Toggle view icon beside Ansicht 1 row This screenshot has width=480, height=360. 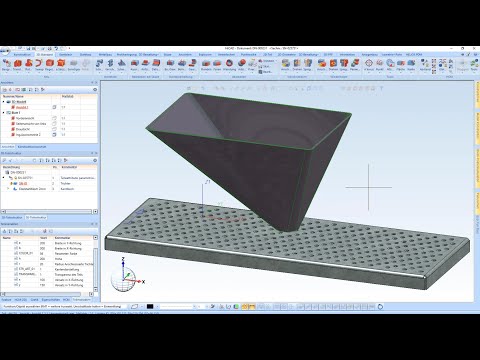54,107
